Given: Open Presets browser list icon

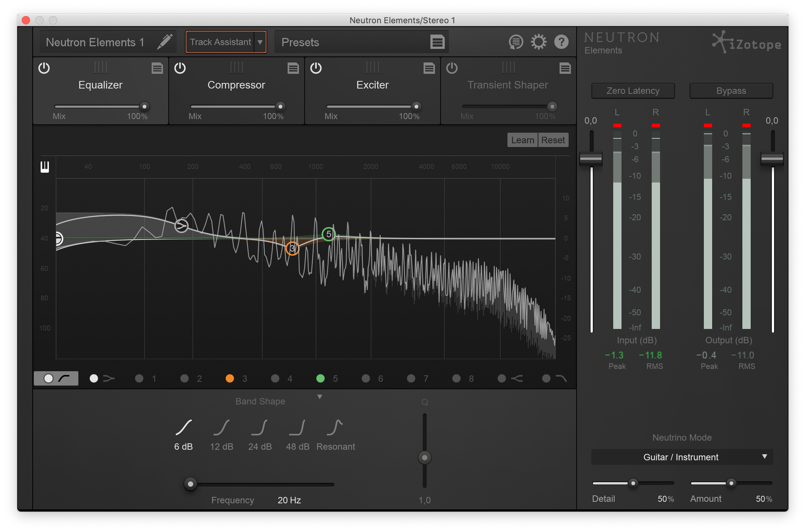Looking at the screenshot, I should [437, 42].
